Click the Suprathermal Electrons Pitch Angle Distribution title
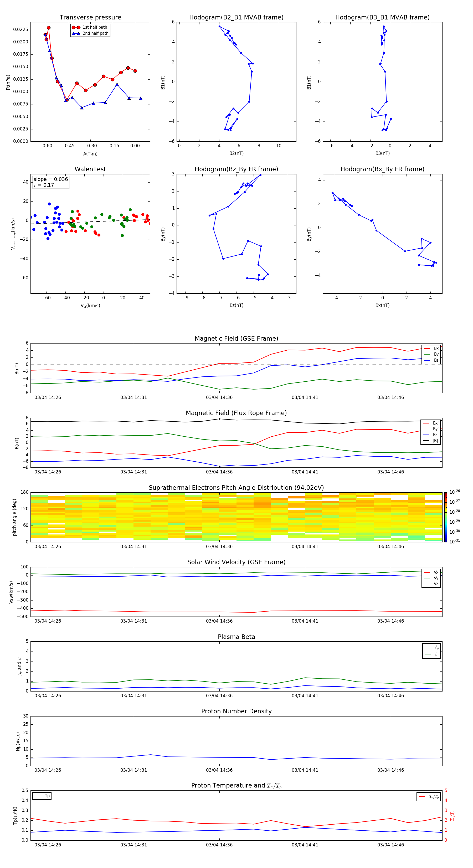Image resolution: width=473 pixels, height=868 pixels. [236, 488]
